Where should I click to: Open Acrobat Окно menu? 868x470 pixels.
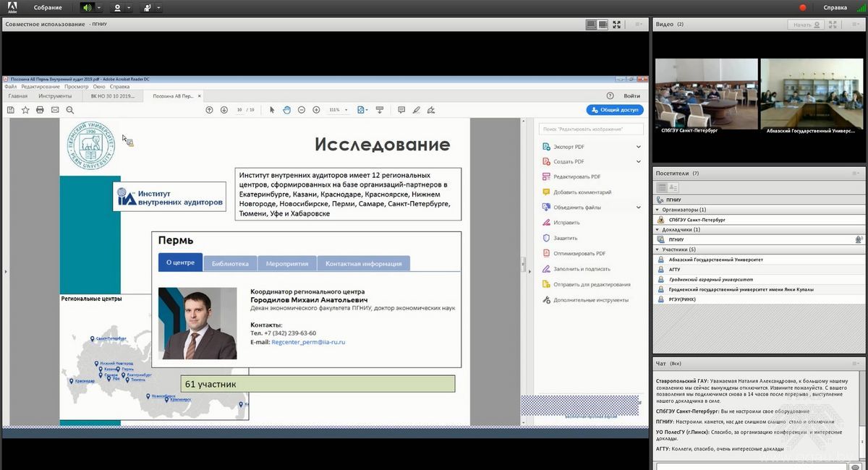[99, 86]
